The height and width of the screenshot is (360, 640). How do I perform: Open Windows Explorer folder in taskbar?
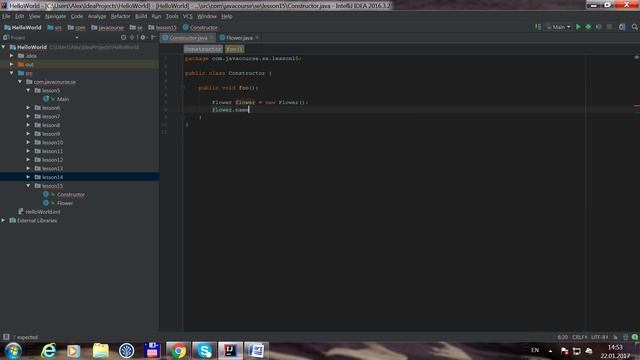tap(100, 351)
